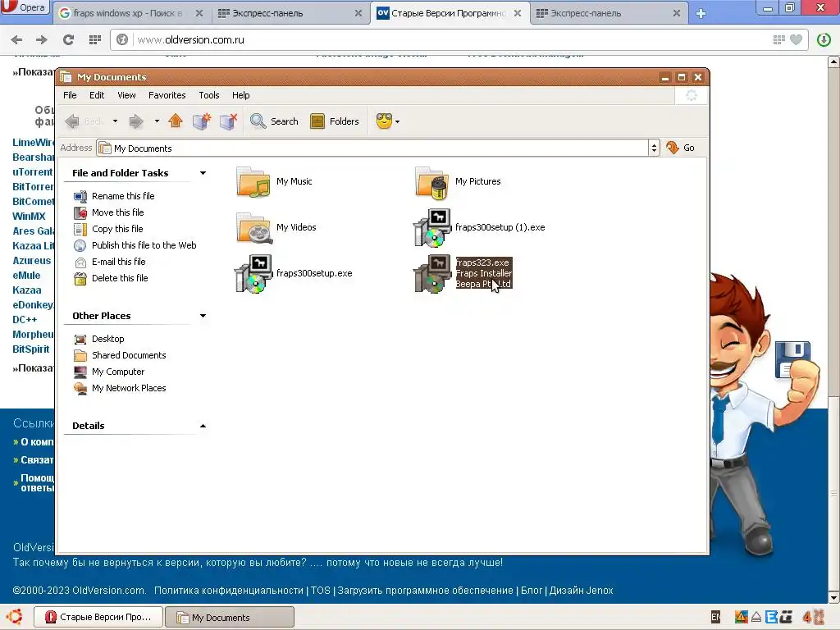Expand the Details panel
This screenshot has height=630, width=840.
[203, 426]
